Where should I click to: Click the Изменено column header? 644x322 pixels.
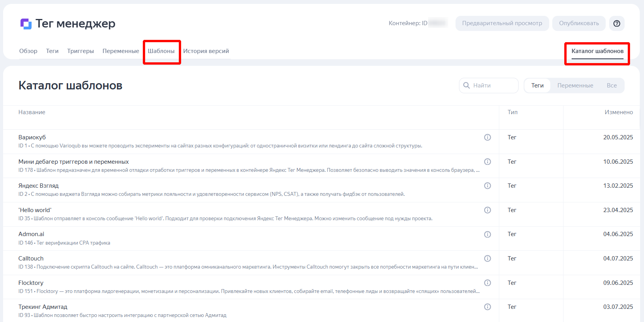619,112
